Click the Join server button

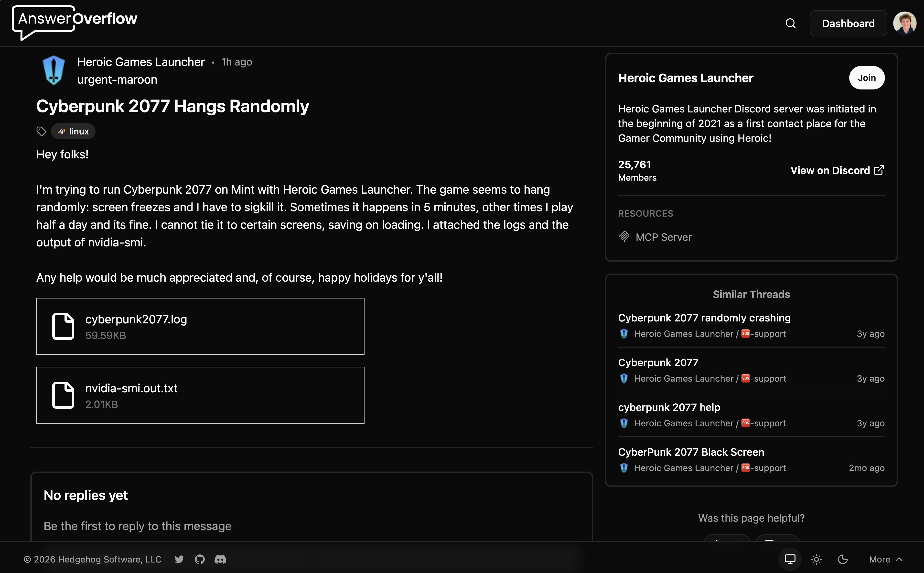coord(866,78)
